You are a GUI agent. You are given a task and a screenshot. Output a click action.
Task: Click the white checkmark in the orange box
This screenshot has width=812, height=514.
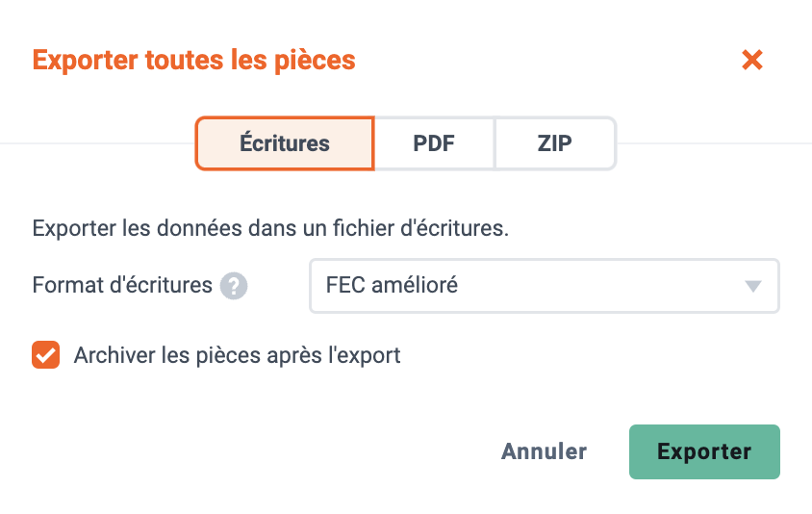45,355
